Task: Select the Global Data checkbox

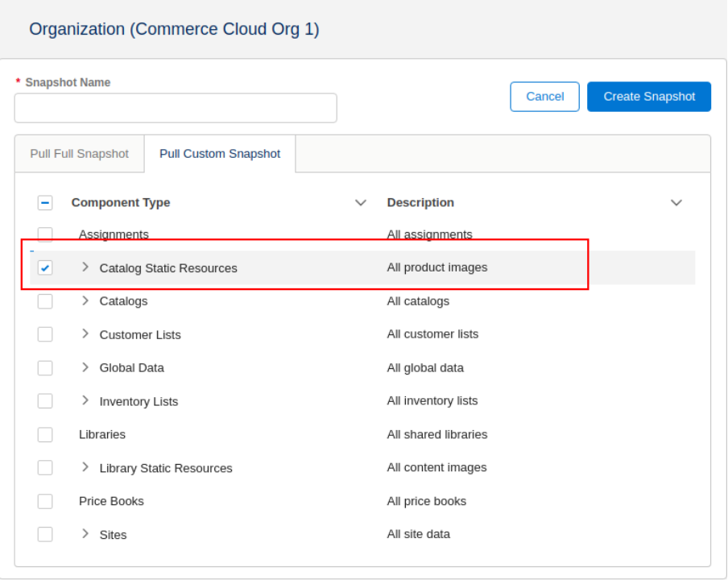Action: (x=45, y=368)
